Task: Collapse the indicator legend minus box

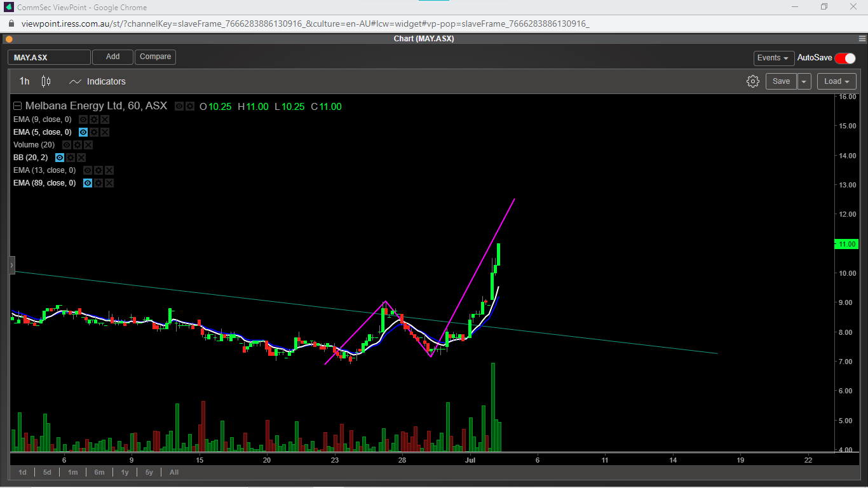Action: 18,107
